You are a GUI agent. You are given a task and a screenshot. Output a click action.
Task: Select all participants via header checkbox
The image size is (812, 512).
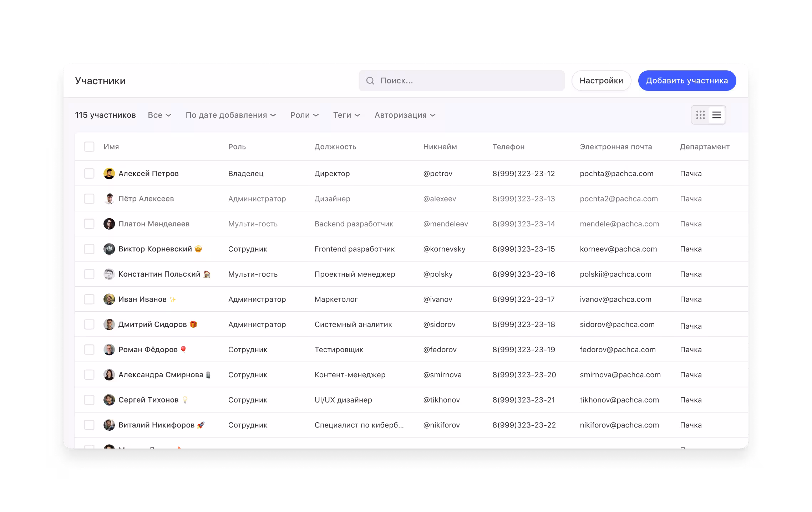(89, 147)
